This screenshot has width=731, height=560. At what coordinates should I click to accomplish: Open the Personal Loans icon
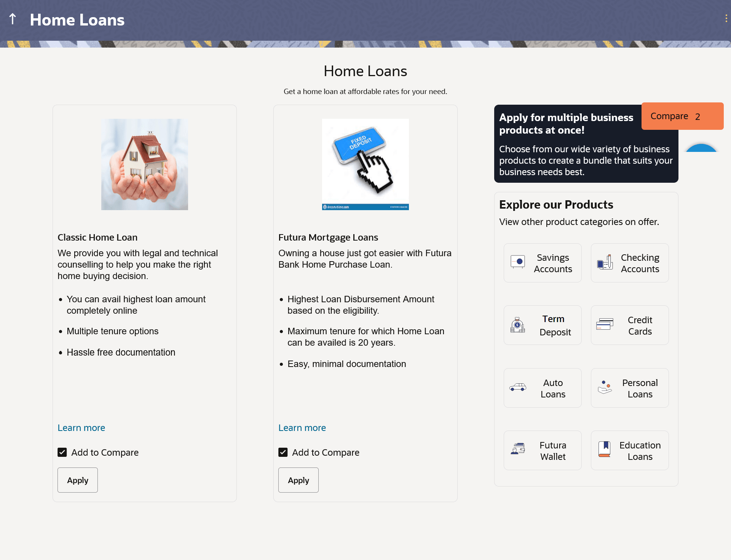(x=605, y=388)
